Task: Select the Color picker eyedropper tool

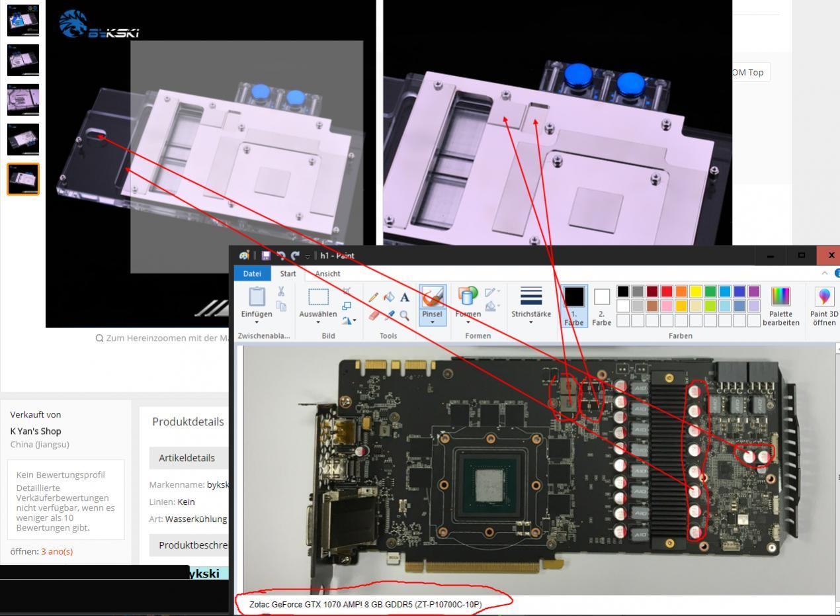Action: pyautogui.click(x=390, y=316)
